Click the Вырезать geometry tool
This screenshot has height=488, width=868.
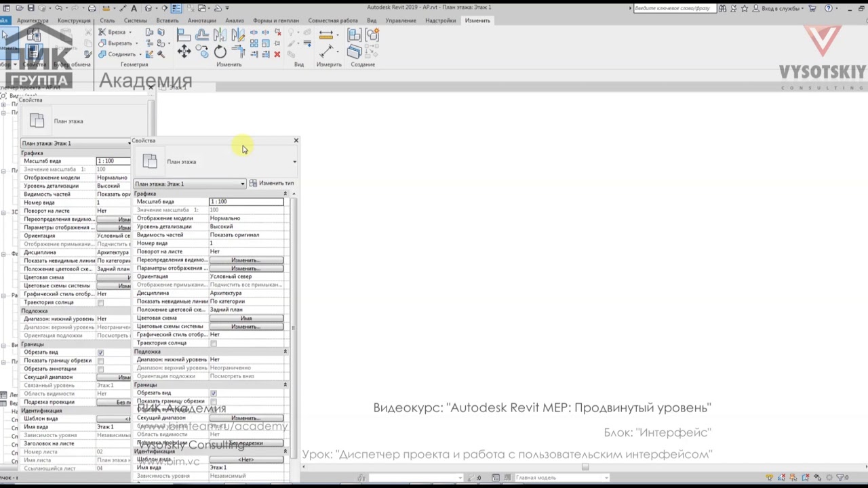pos(115,43)
